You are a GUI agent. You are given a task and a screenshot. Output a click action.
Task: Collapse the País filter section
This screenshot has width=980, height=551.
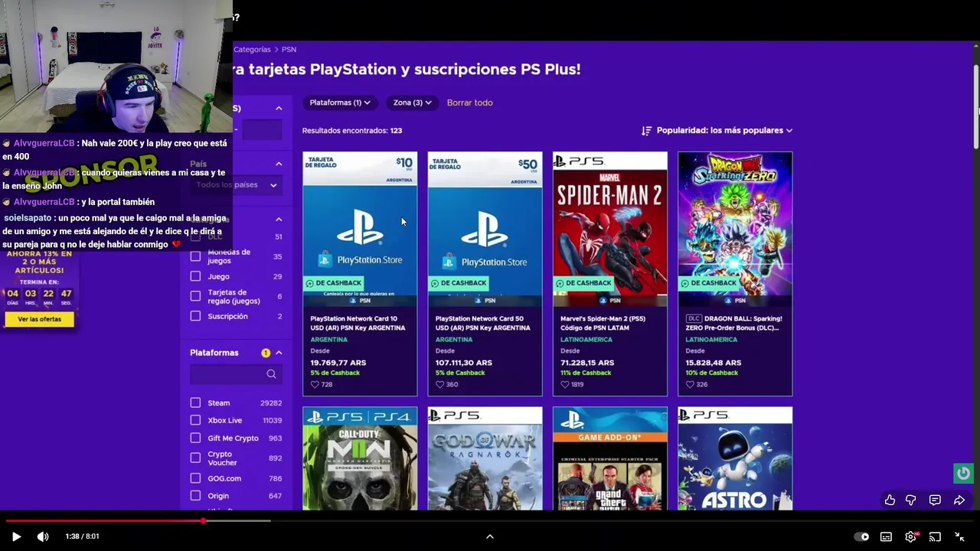pyautogui.click(x=279, y=164)
